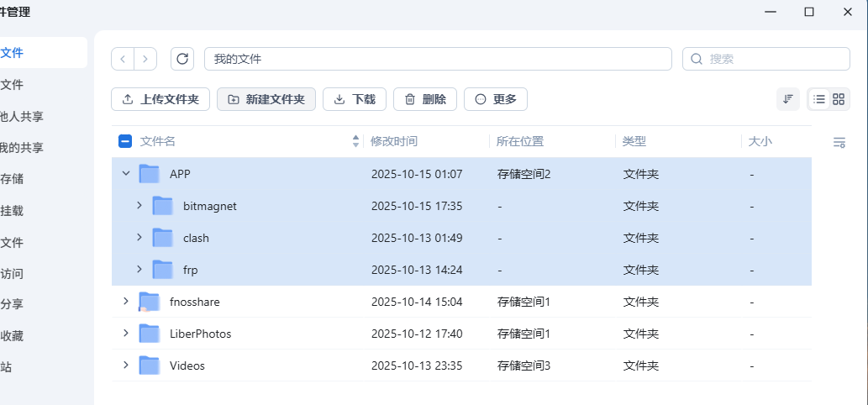
Task: Toggle the select-all checkbox in header
Action: 125,142
